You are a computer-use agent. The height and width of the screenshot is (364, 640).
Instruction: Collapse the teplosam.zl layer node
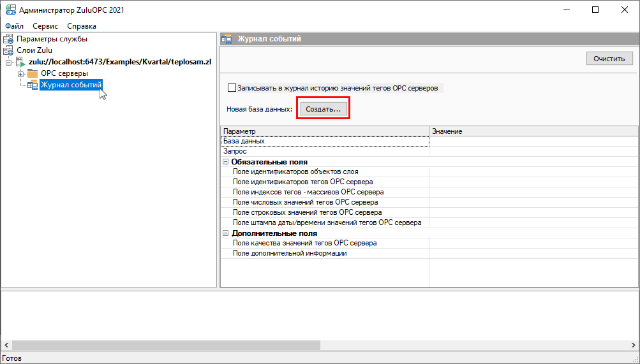pyautogui.click(x=9, y=62)
